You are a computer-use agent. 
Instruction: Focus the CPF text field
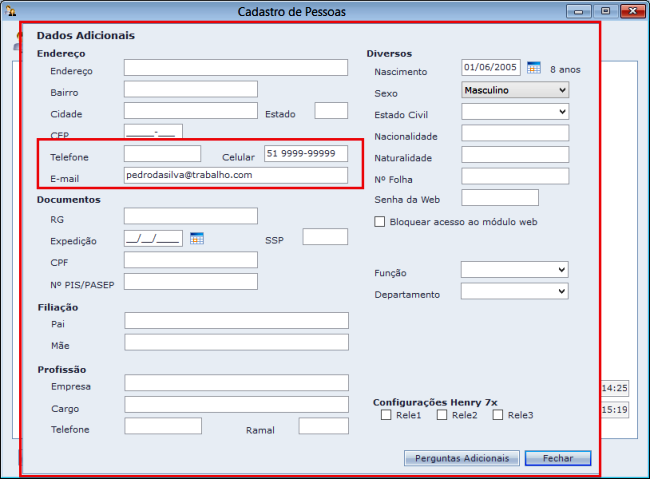tap(191, 260)
